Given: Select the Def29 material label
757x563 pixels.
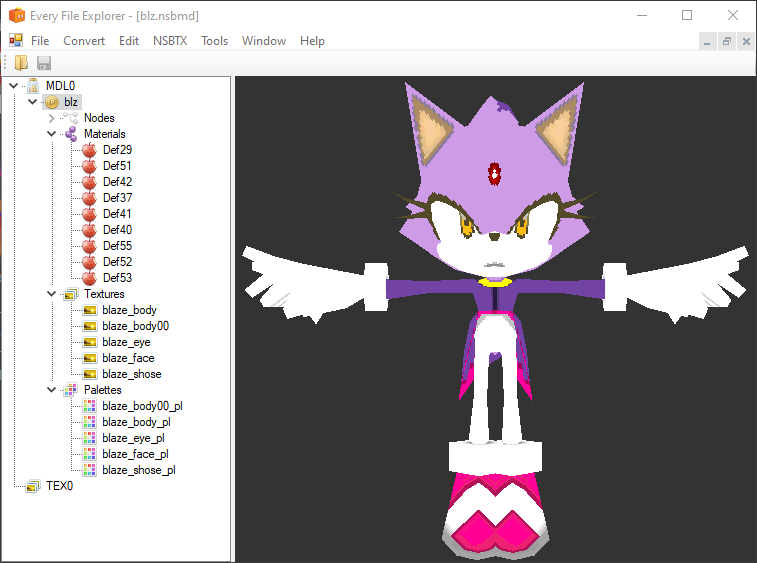Looking at the screenshot, I should coord(117,150).
